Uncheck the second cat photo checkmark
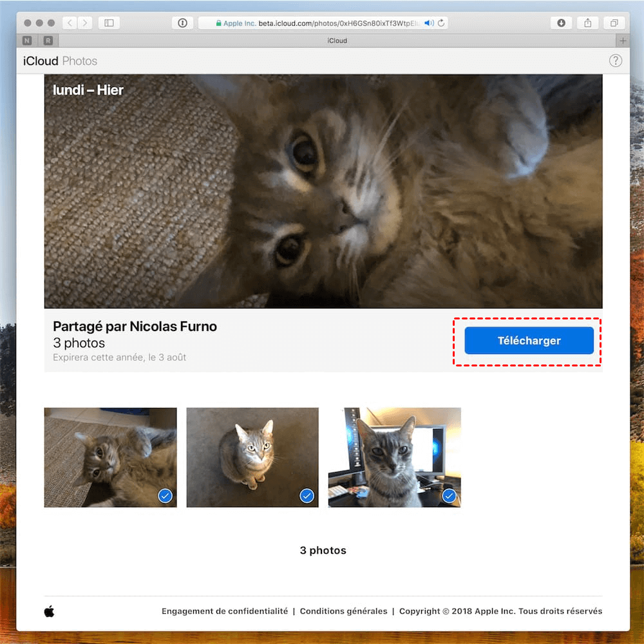The image size is (644, 644). click(307, 495)
